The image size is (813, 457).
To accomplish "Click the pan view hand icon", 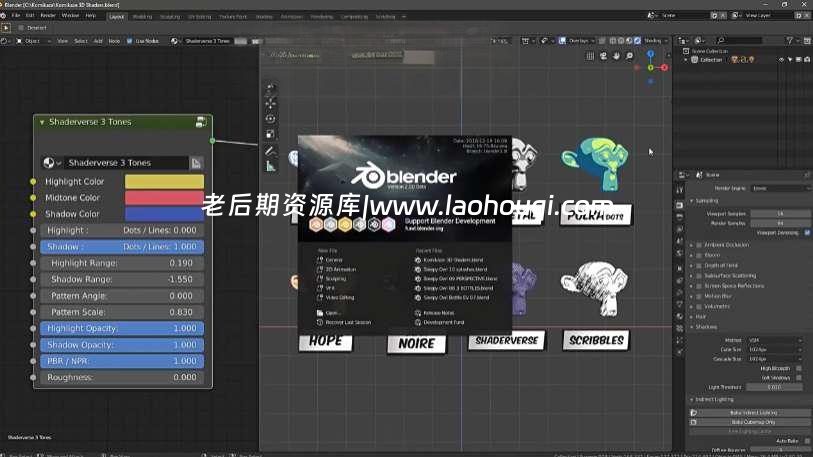I will [x=616, y=56].
